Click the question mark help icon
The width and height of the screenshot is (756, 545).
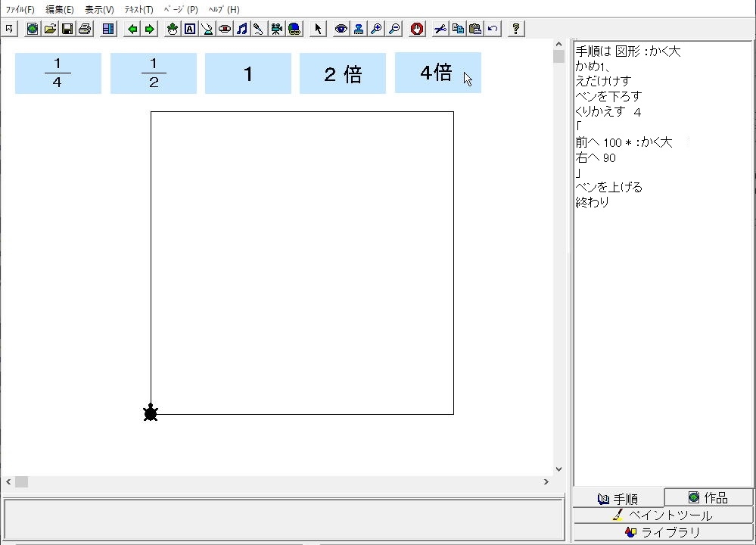[x=516, y=29]
